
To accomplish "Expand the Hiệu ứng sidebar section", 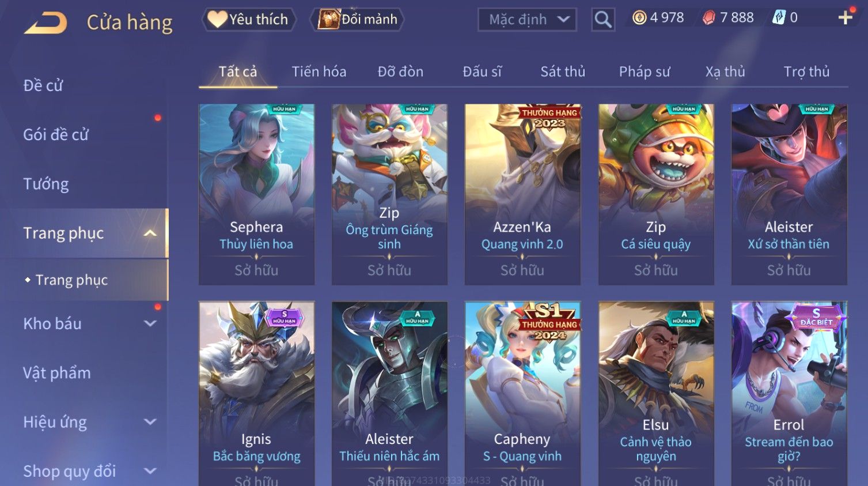I will [150, 422].
